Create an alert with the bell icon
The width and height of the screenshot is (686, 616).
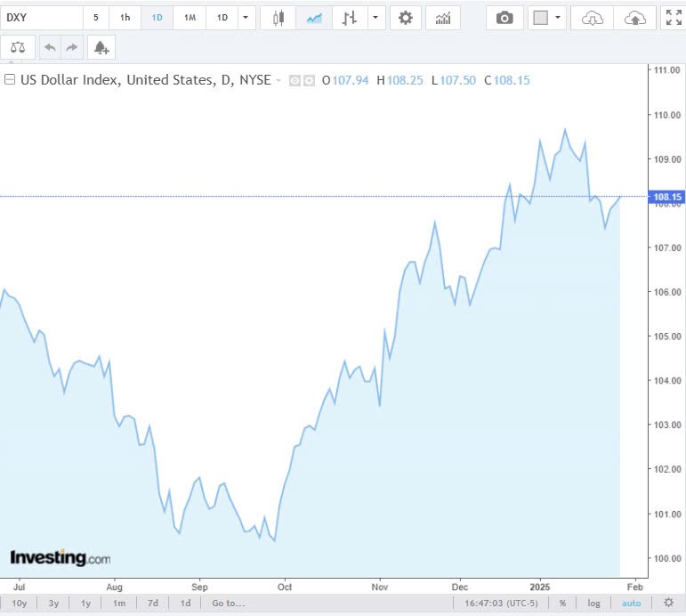[x=101, y=47]
